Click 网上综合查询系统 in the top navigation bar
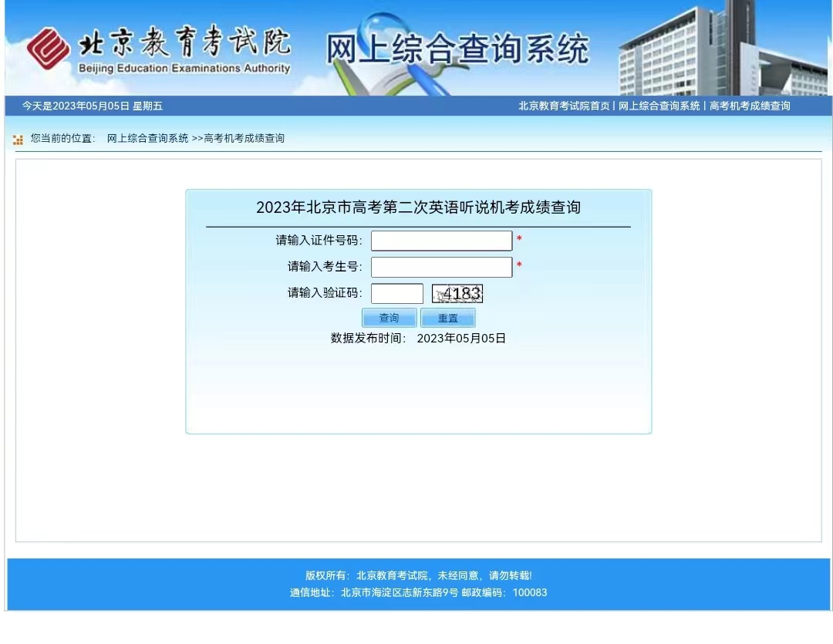The image size is (833, 644). click(658, 106)
